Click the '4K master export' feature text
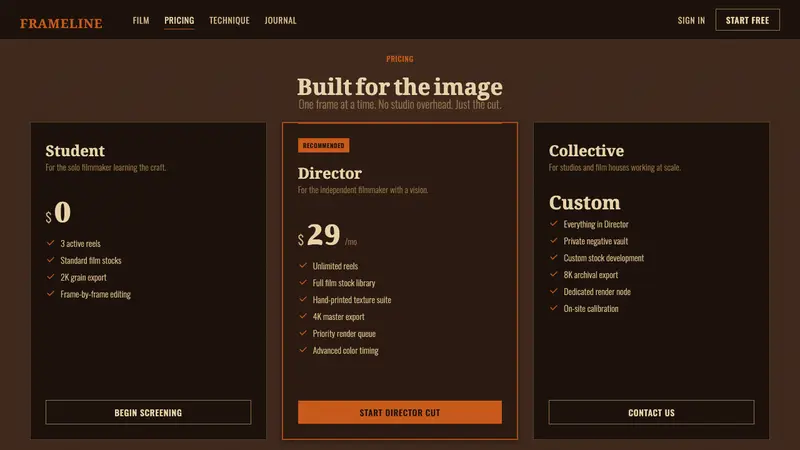The image size is (800, 450). pos(338,317)
